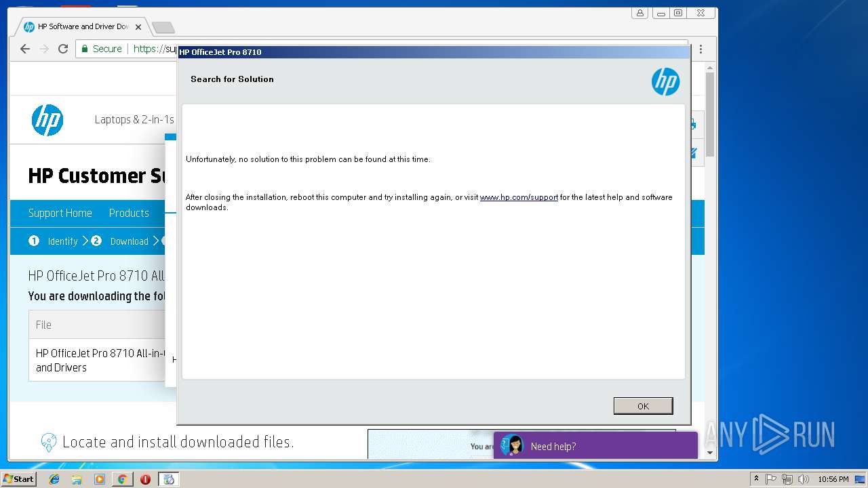Click the location icon beside Locate and install
868x488 pixels.
click(x=49, y=443)
